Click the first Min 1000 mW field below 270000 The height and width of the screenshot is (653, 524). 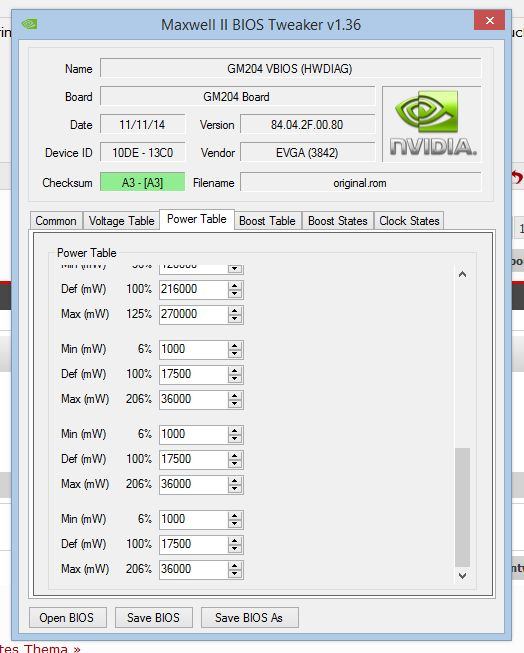193,349
